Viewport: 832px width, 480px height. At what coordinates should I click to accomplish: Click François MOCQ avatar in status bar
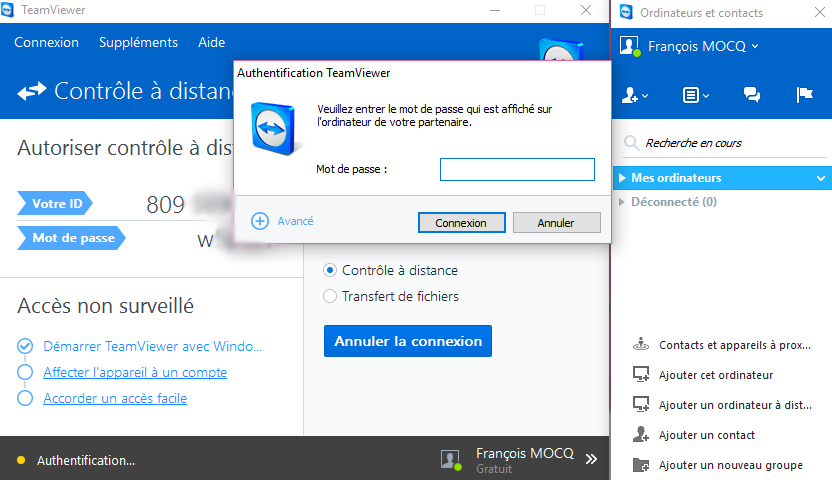(451, 459)
